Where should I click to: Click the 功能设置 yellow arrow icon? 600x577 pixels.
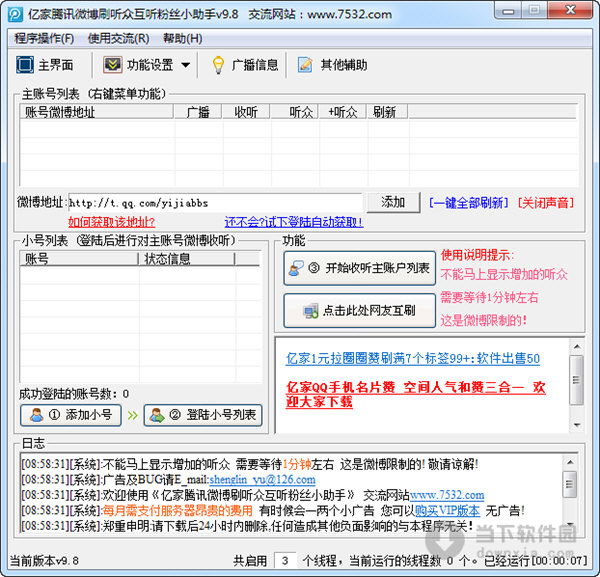pyautogui.click(x=112, y=65)
